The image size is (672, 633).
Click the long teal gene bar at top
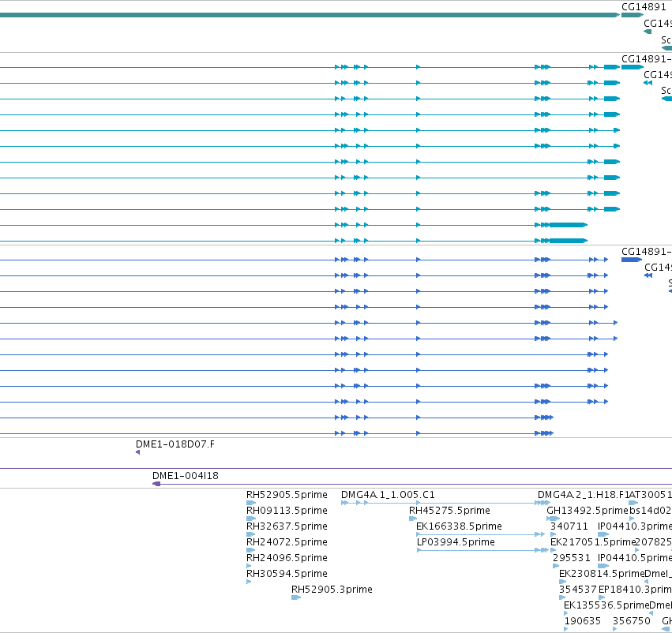click(310, 15)
